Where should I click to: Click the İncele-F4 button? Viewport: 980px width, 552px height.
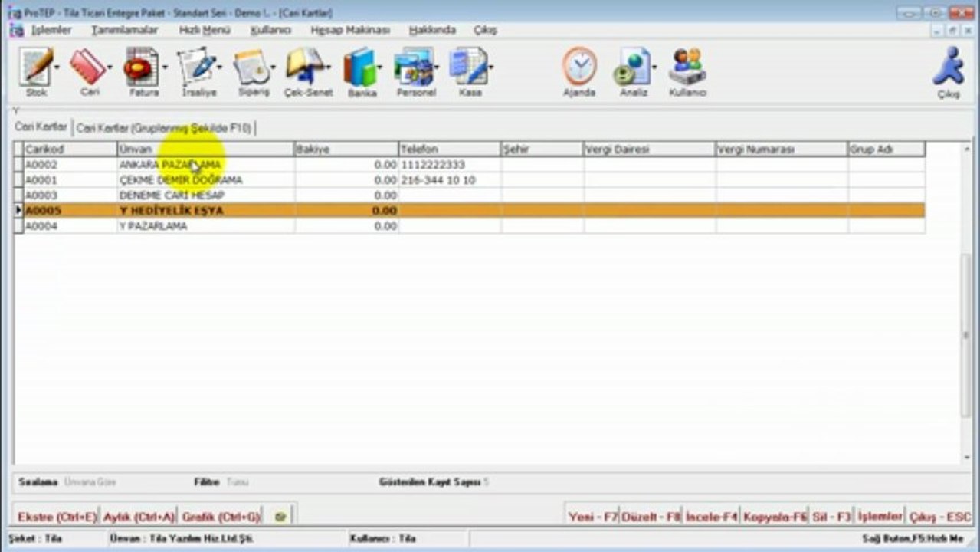711,517
